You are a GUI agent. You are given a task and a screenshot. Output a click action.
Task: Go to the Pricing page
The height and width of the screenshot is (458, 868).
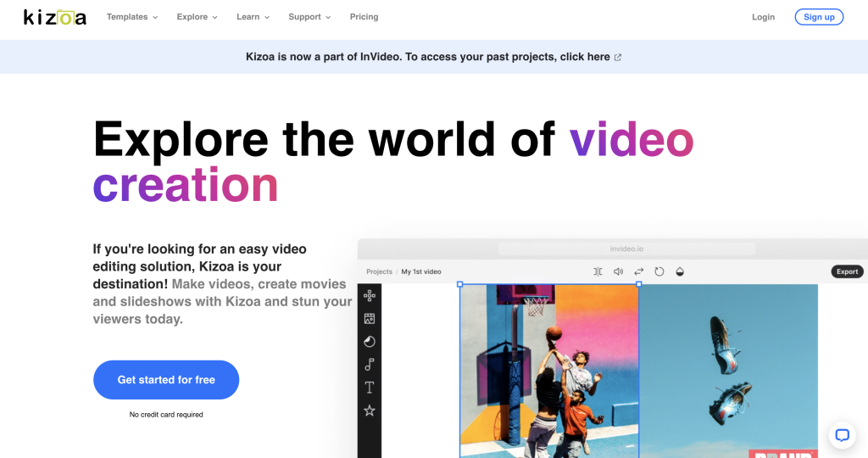click(x=364, y=17)
